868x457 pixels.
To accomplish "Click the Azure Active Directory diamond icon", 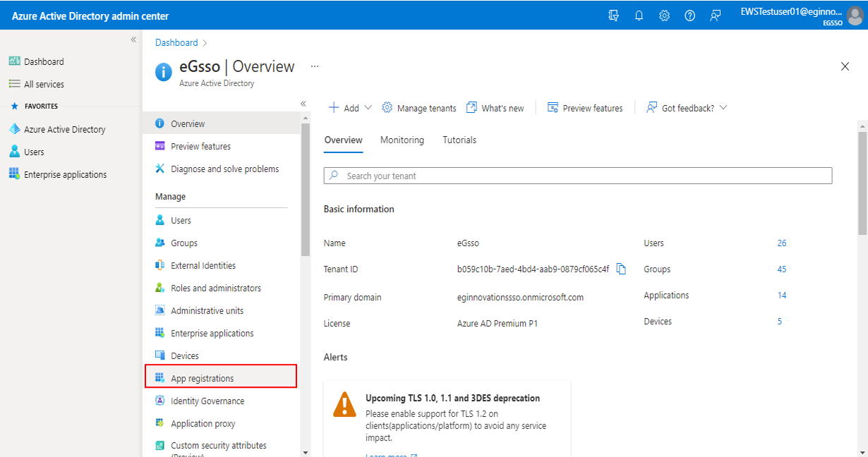I will [14, 129].
